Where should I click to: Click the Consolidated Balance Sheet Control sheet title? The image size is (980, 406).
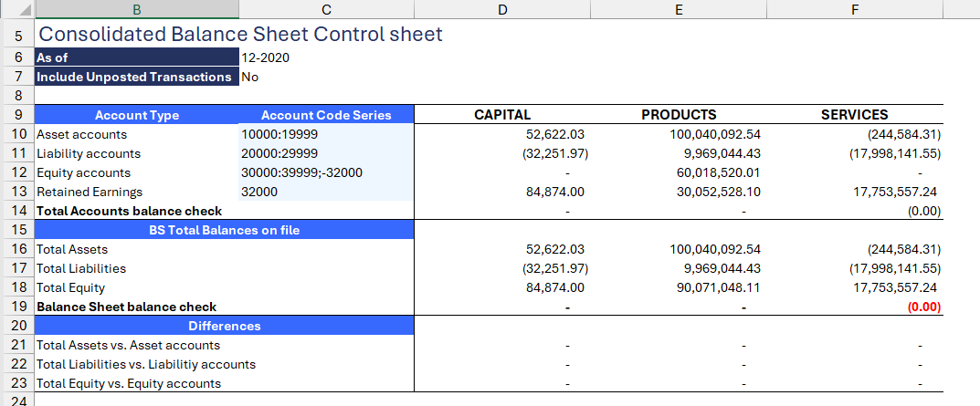(240, 34)
